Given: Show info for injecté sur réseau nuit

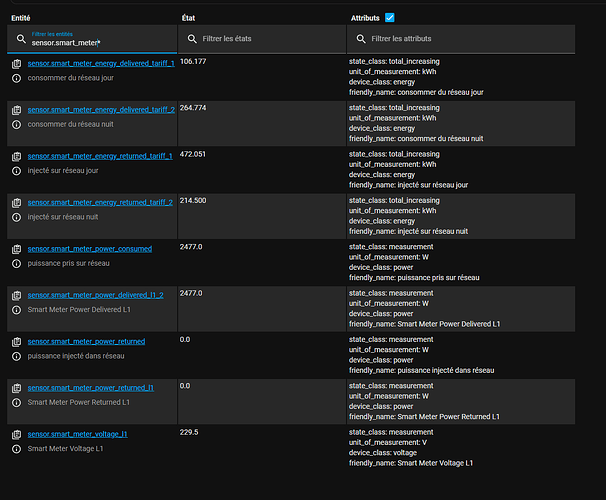Looking at the screenshot, I should (x=16, y=216).
